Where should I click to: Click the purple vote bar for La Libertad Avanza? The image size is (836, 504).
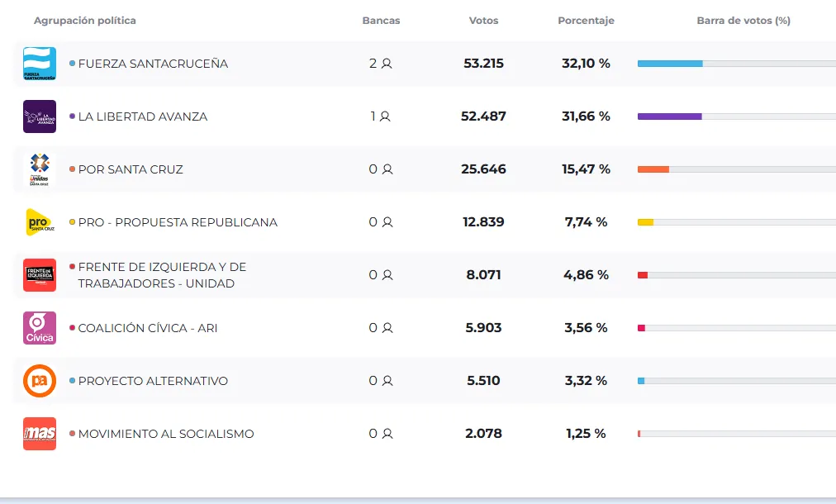(669, 116)
